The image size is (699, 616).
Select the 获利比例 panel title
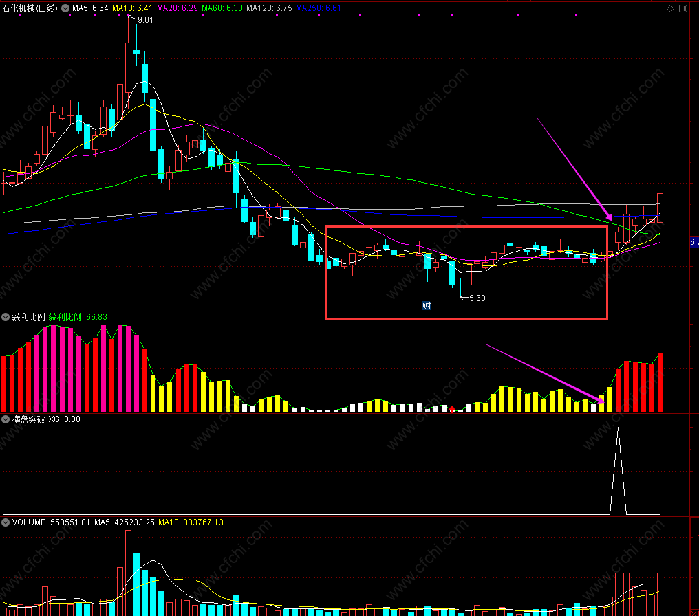tap(28, 317)
